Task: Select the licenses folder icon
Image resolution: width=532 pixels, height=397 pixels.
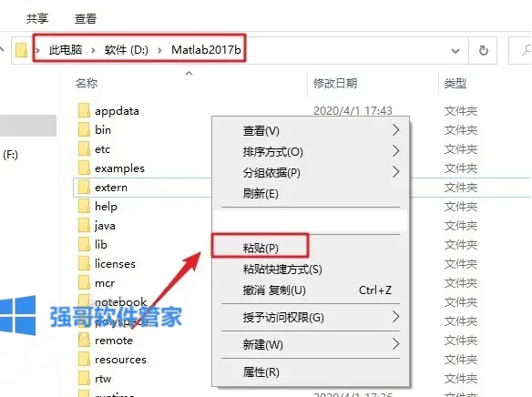Action: point(84,263)
